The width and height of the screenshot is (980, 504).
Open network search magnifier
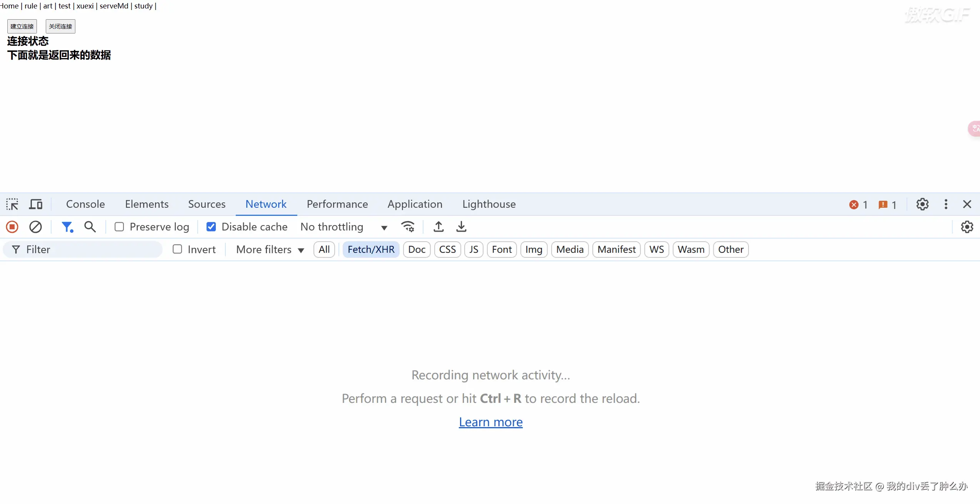(x=90, y=227)
